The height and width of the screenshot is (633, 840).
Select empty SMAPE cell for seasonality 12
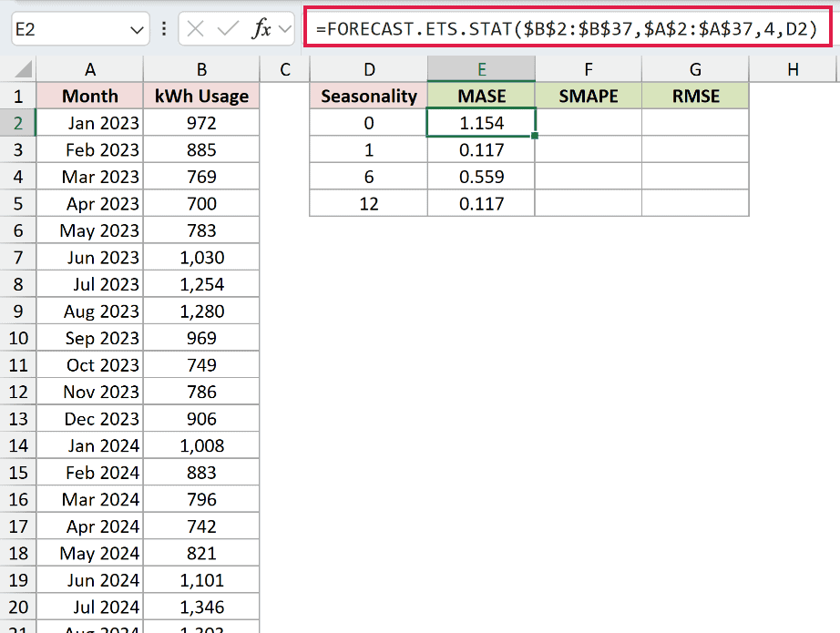pos(589,203)
